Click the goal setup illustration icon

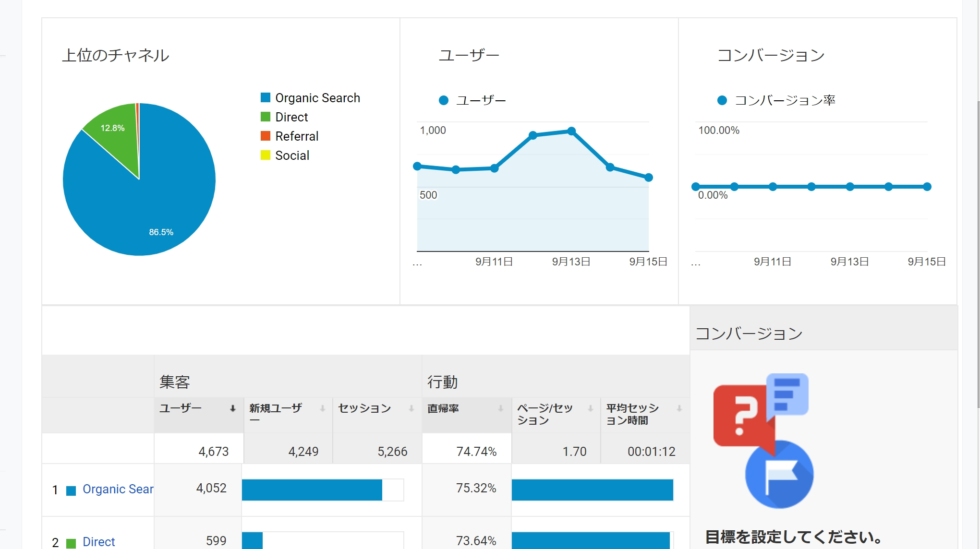[x=763, y=441]
